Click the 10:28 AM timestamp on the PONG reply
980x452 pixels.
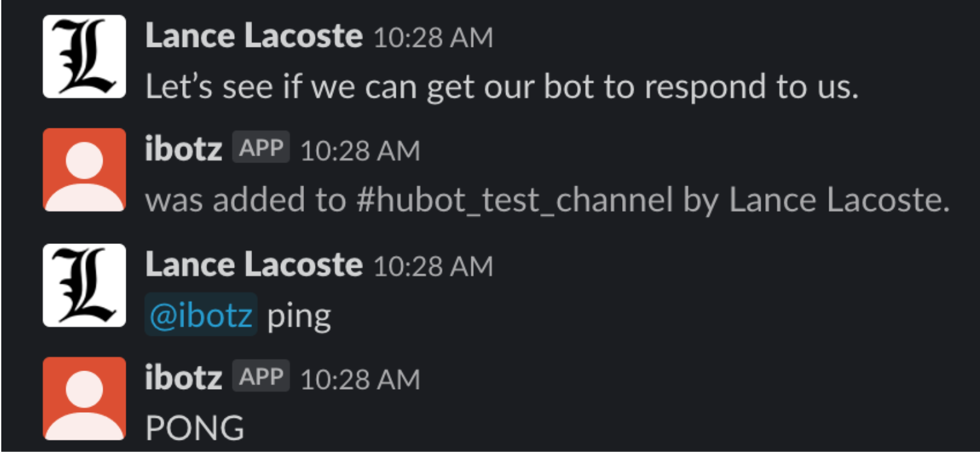[x=360, y=379]
